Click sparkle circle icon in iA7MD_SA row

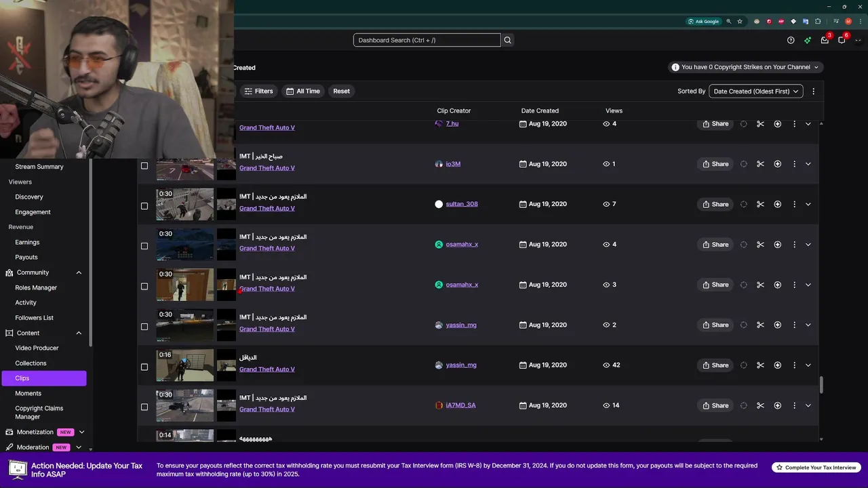[x=777, y=405]
